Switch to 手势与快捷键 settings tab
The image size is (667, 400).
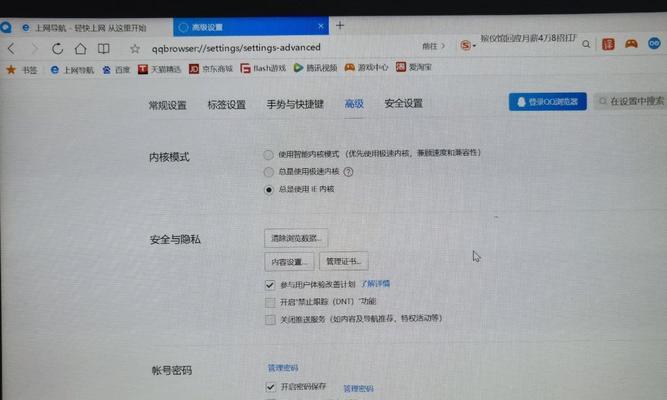pyautogui.click(x=295, y=104)
